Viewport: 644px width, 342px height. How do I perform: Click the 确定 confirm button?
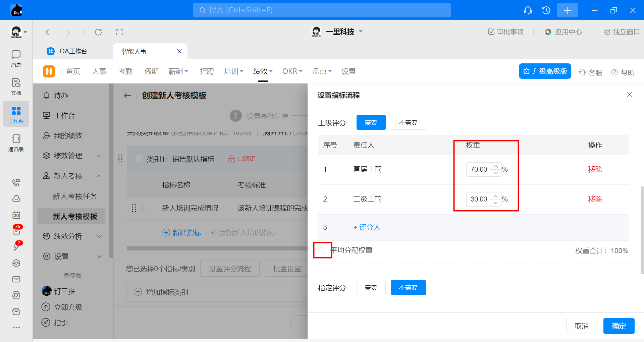pyautogui.click(x=619, y=326)
